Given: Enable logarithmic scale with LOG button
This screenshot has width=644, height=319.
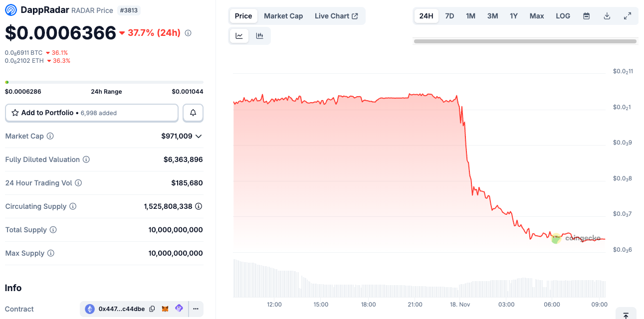Looking at the screenshot, I should (x=563, y=15).
